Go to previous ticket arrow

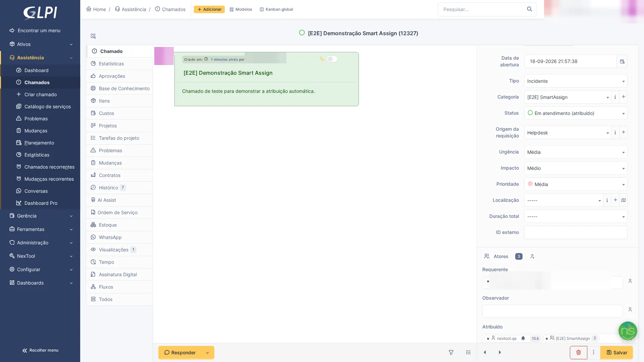point(485,352)
